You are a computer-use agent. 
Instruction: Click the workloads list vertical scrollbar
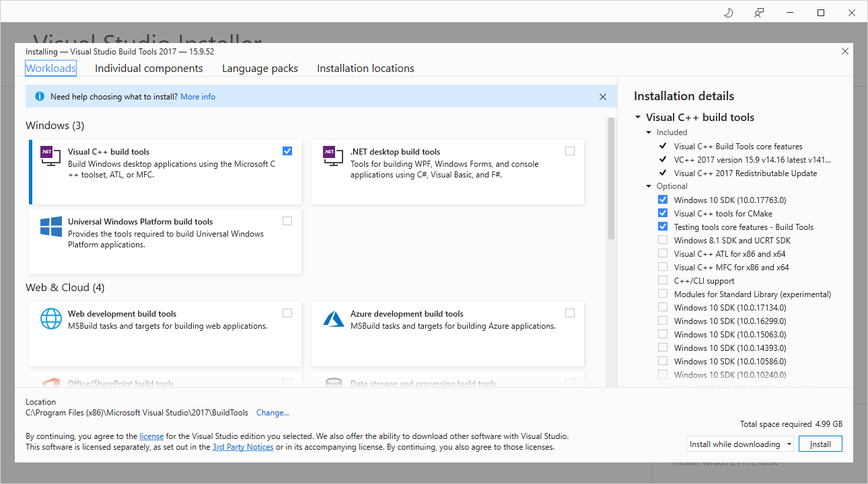click(x=611, y=179)
